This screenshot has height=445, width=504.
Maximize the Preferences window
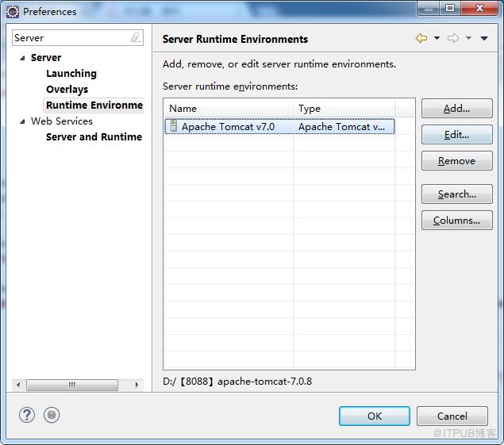tap(450, 8)
